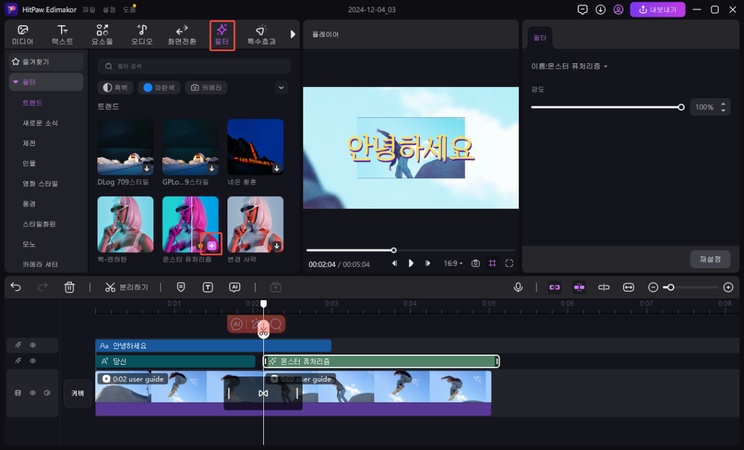The image size is (744, 450).
Task: Open the feedback message icon in title bar
Action: click(x=582, y=9)
